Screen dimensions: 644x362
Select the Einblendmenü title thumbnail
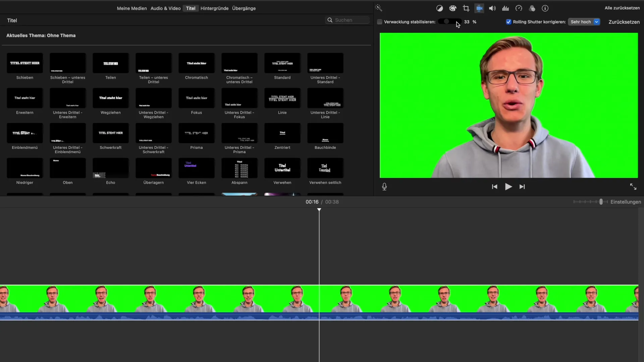[x=25, y=133]
